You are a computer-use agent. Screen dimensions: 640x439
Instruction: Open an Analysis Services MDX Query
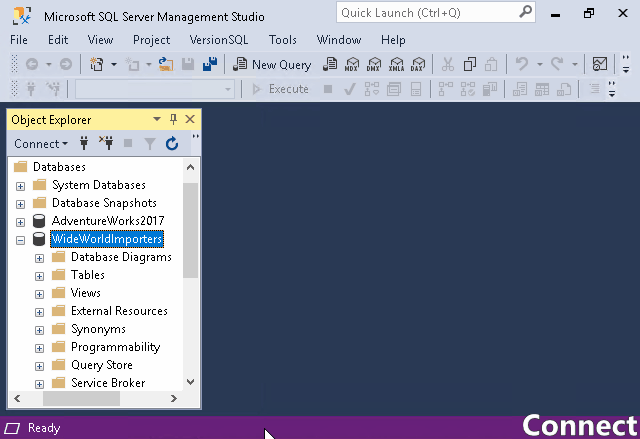(352, 64)
